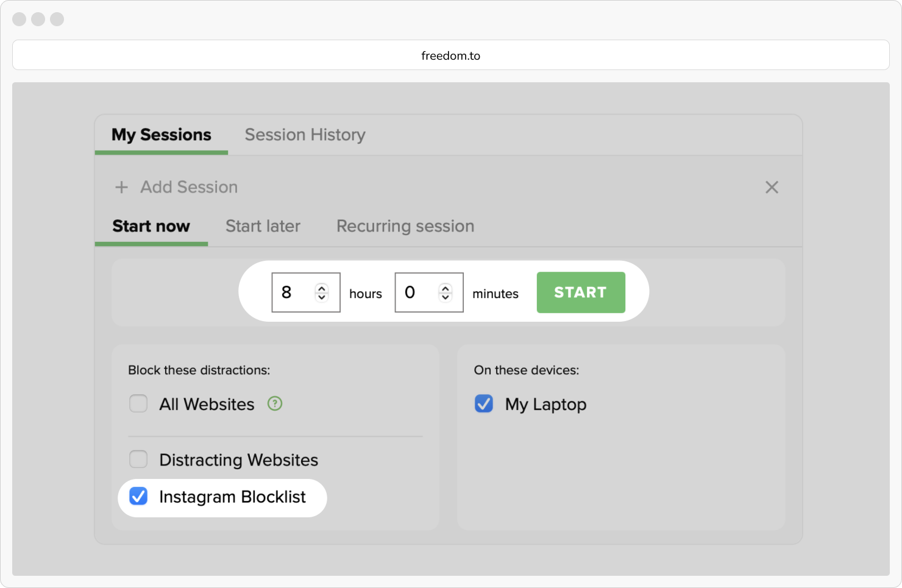The width and height of the screenshot is (902, 588).
Task: Close the Add Session panel with X
Action: 772,187
